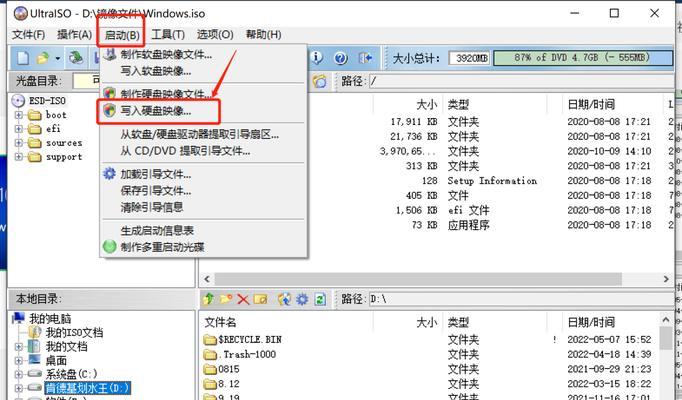This screenshot has width=682, height=400.
Task: Choose 制作硬盘映像文件... menu entry
Action: pos(204,94)
